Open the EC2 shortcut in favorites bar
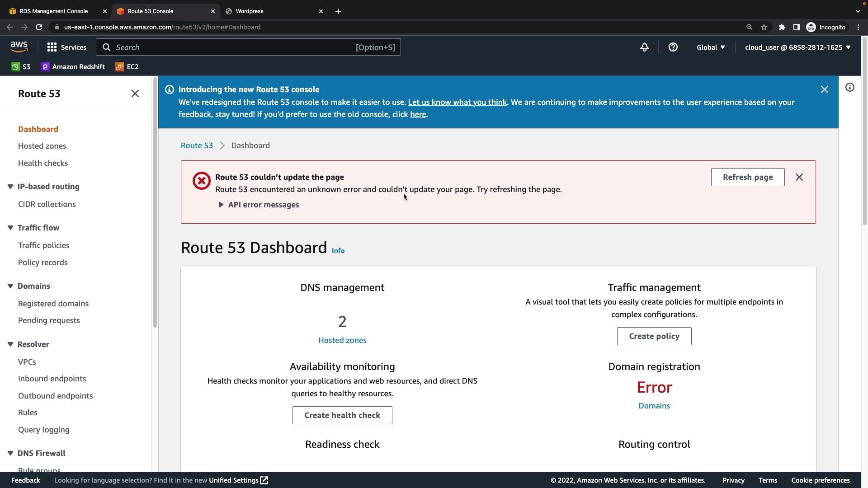 [127, 67]
